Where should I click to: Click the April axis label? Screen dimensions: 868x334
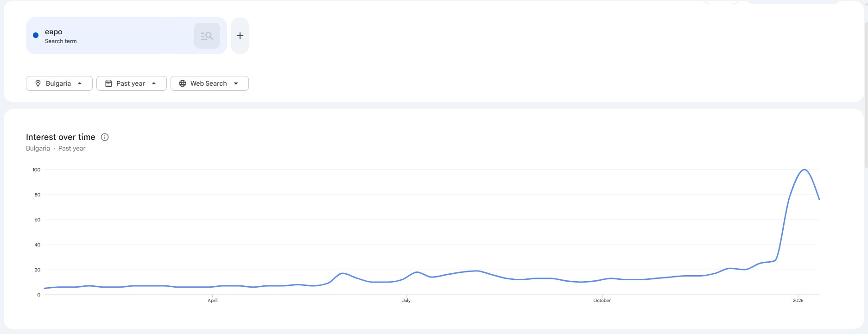[212, 300]
